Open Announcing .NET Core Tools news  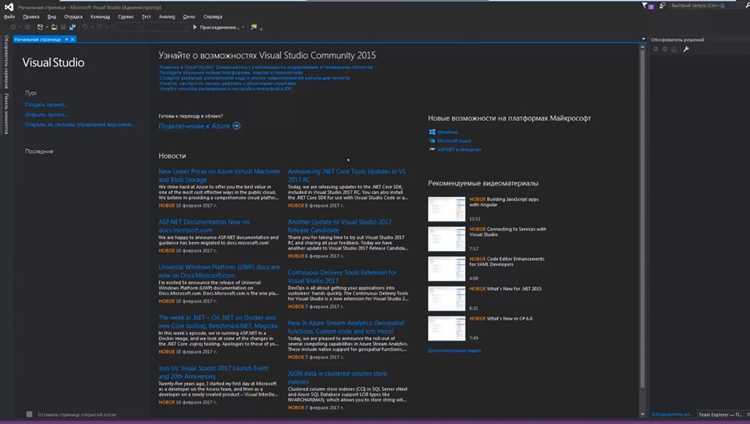coord(347,175)
